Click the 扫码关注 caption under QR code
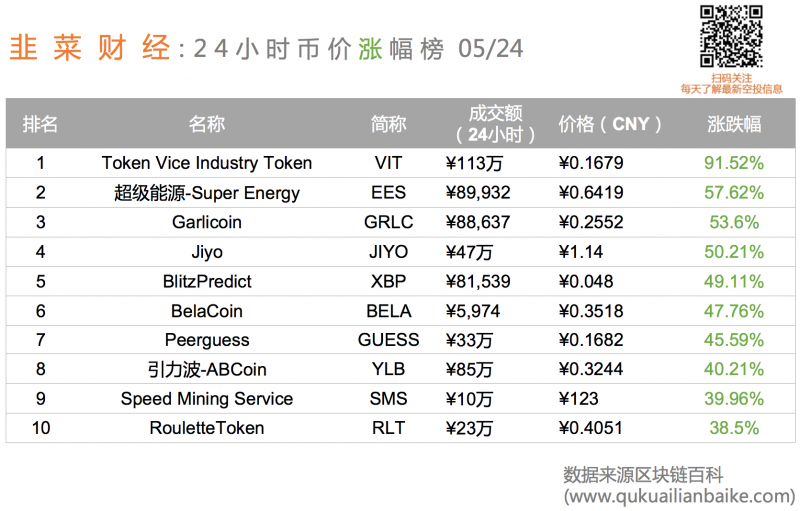The height and width of the screenshot is (511, 800). [x=731, y=78]
